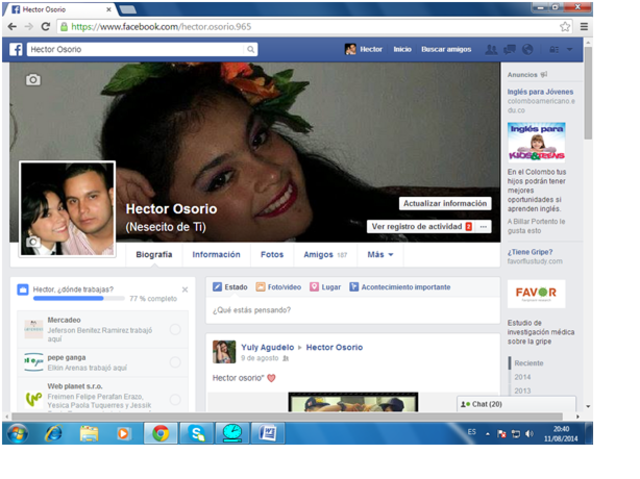Click the vertical page scrollbar
The width and height of the screenshot is (640, 479).
click(x=588, y=94)
